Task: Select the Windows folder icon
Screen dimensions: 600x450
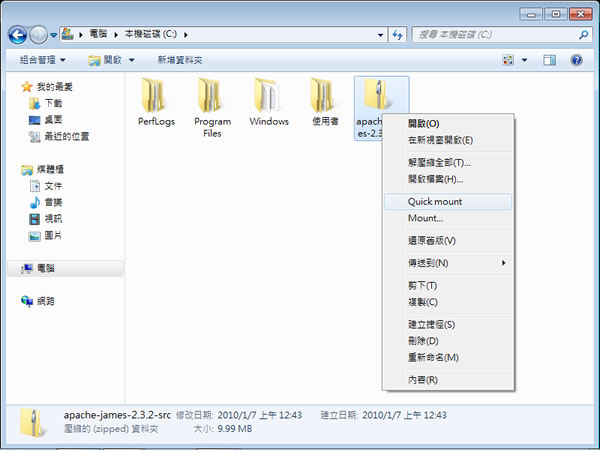Action: click(269, 95)
